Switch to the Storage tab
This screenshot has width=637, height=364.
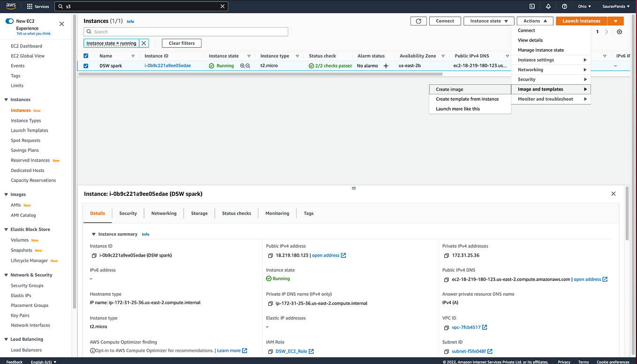(x=199, y=213)
